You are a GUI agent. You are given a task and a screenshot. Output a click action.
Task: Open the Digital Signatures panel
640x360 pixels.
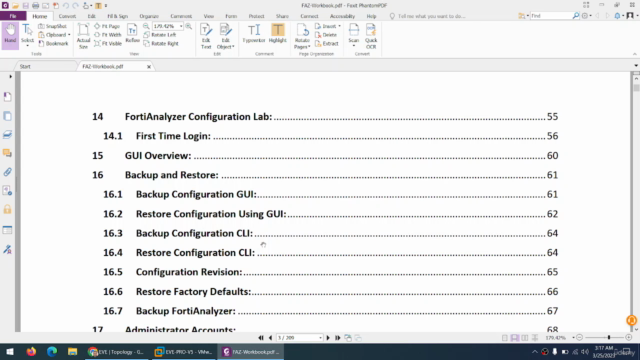point(7,249)
